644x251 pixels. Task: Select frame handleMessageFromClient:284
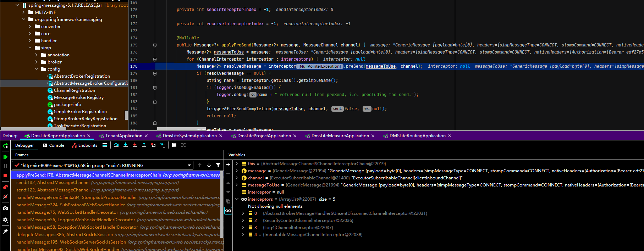116,197
